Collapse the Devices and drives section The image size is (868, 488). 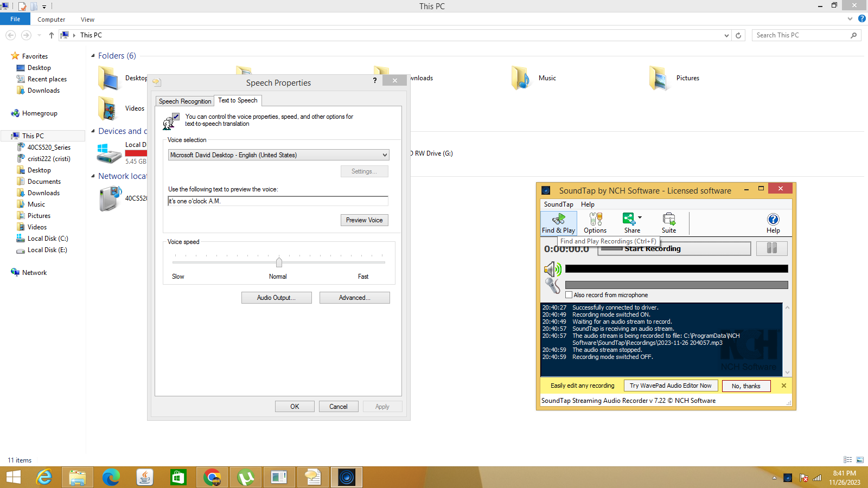[x=93, y=131]
